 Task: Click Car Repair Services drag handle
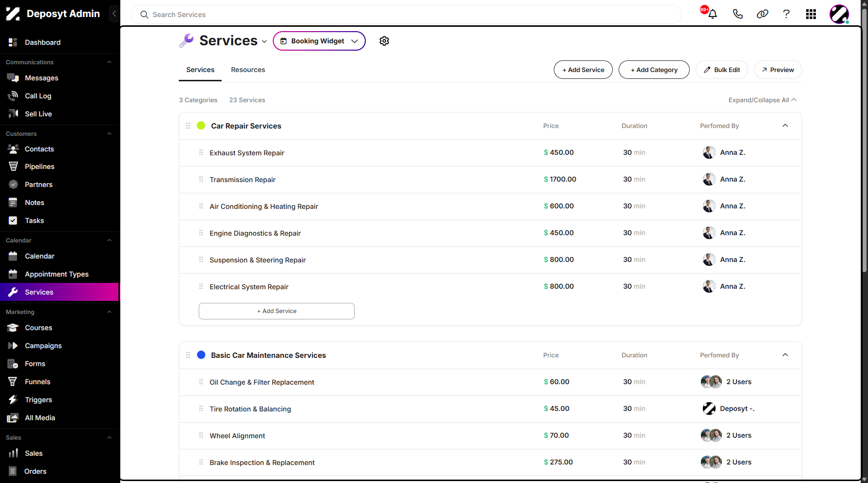coord(188,126)
